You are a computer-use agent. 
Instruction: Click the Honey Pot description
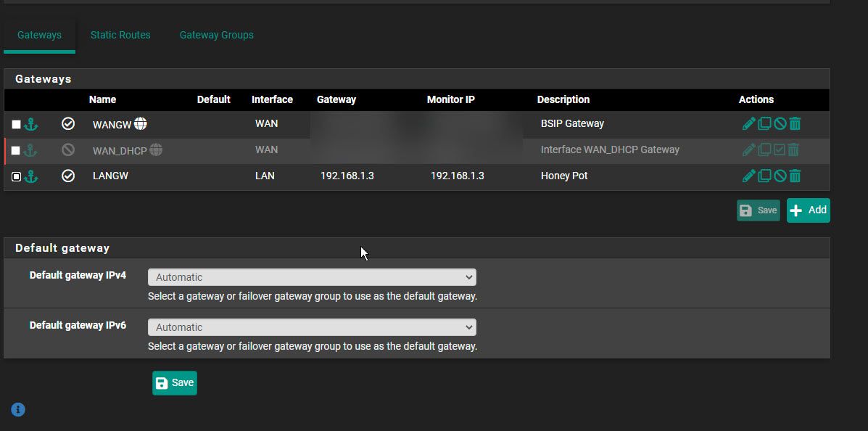click(564, 176)
